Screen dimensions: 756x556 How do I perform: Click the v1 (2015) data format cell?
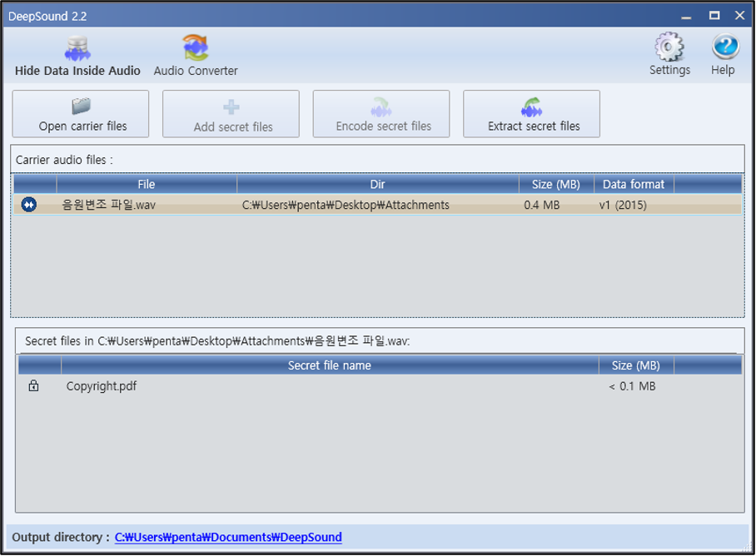[623, 205]
